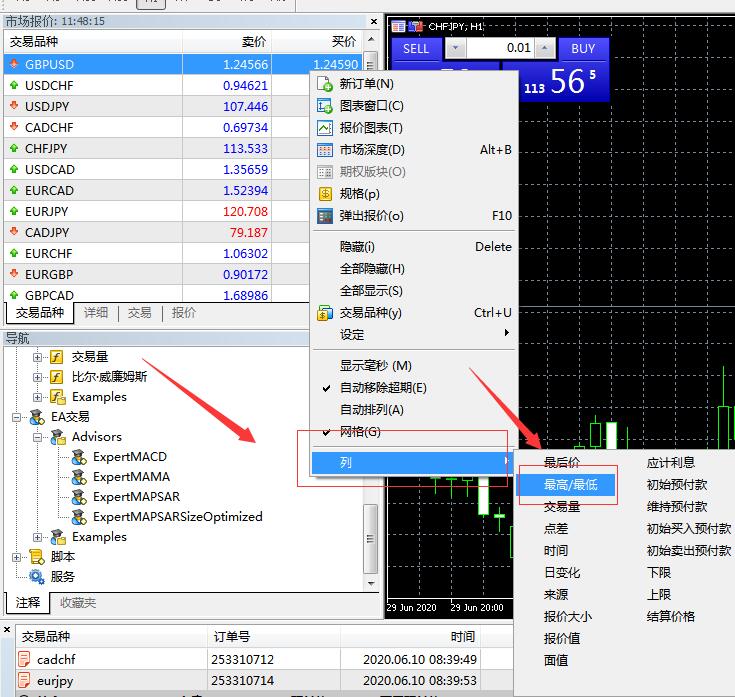
Task: Click the New Order icon in context menu
Action: coord(324,84)
